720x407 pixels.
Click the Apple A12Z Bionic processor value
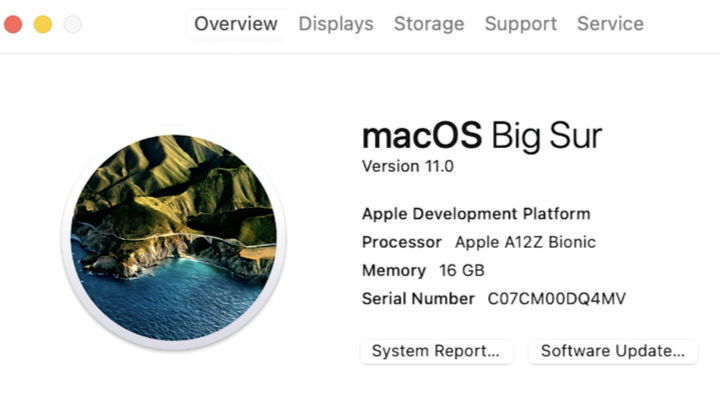[525, 242]
